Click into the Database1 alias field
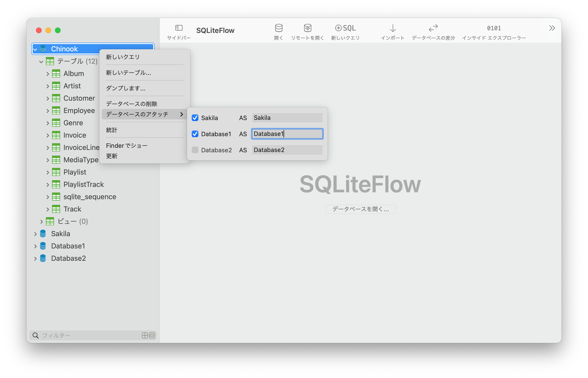The image size is (588, 378). (287, 134)
